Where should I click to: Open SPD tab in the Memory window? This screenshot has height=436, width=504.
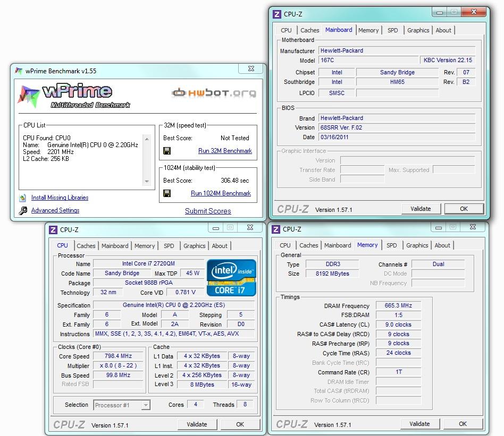(x=391, y=245)
